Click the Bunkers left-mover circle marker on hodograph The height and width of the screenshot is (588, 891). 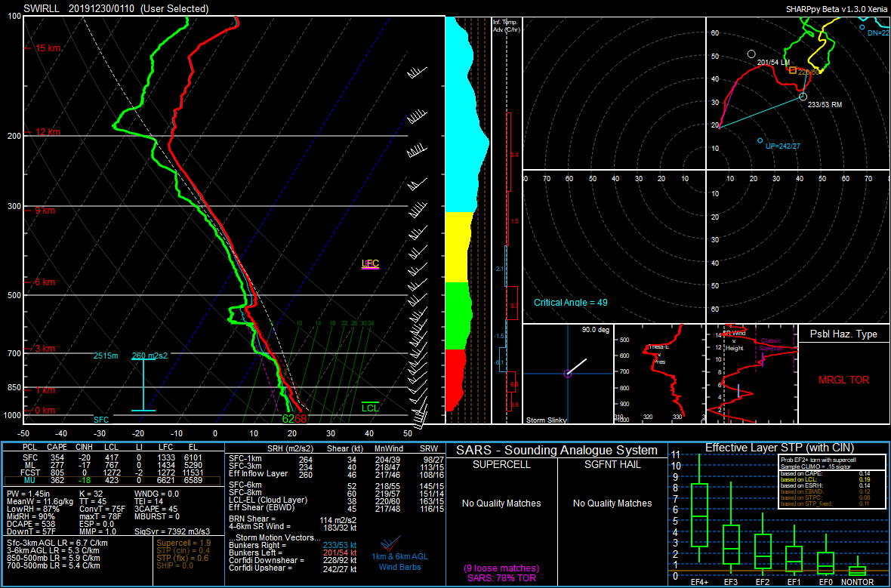pyautogui.click(x=751, y=54)
